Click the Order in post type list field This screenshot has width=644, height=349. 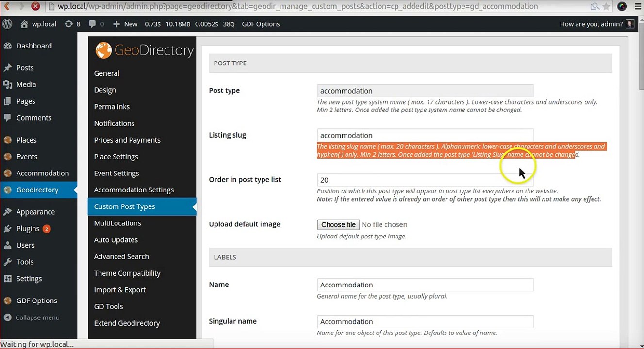(425, 180)
